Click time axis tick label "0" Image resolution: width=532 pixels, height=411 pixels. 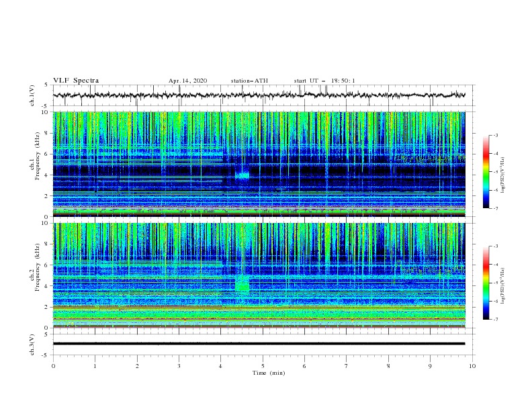pyautogui.click(x=53, y=366)
